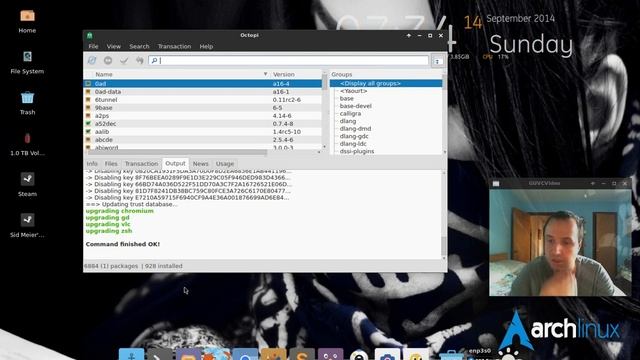Viewport: 640px width, 360px height.
Task: Click the status icon of 0ad-data
Action: pos(88,92)
